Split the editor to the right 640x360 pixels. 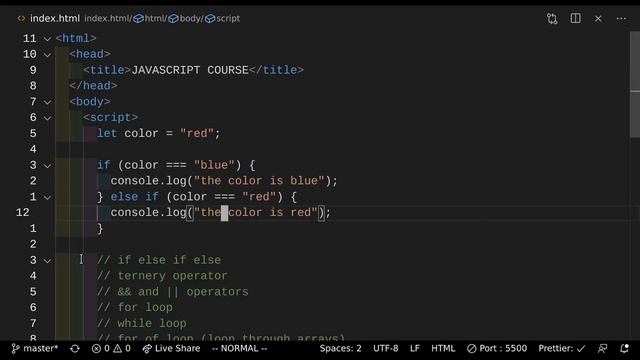pyautogui.click(x=576, y=18)
